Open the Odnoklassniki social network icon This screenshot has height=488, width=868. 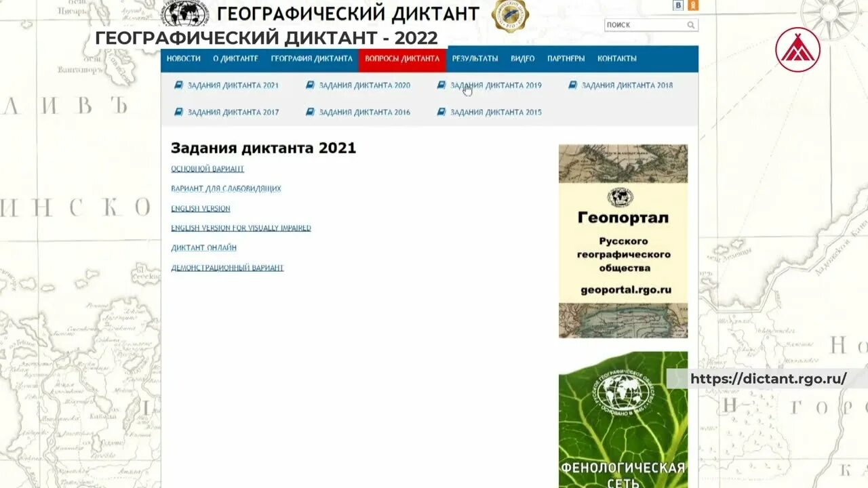pos(692,5)
